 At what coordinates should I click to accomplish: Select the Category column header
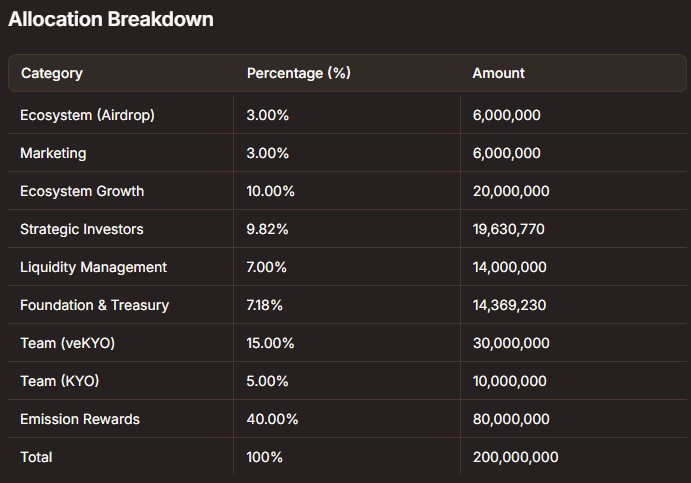tap(51, 73)
